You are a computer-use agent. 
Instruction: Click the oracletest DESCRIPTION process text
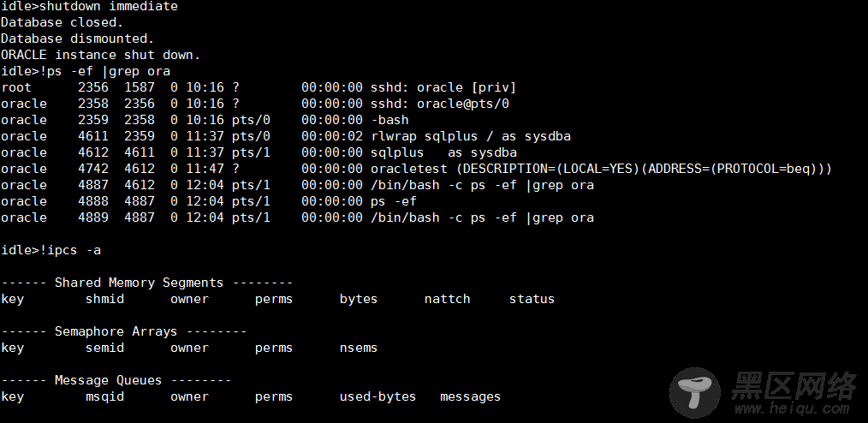coord(601,169)
